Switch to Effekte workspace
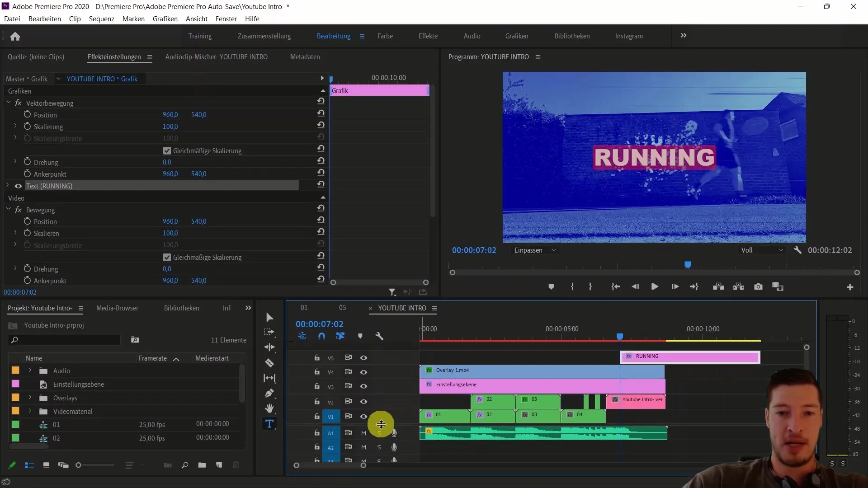Viewport: 868px width, 488px height. point(428,36)
